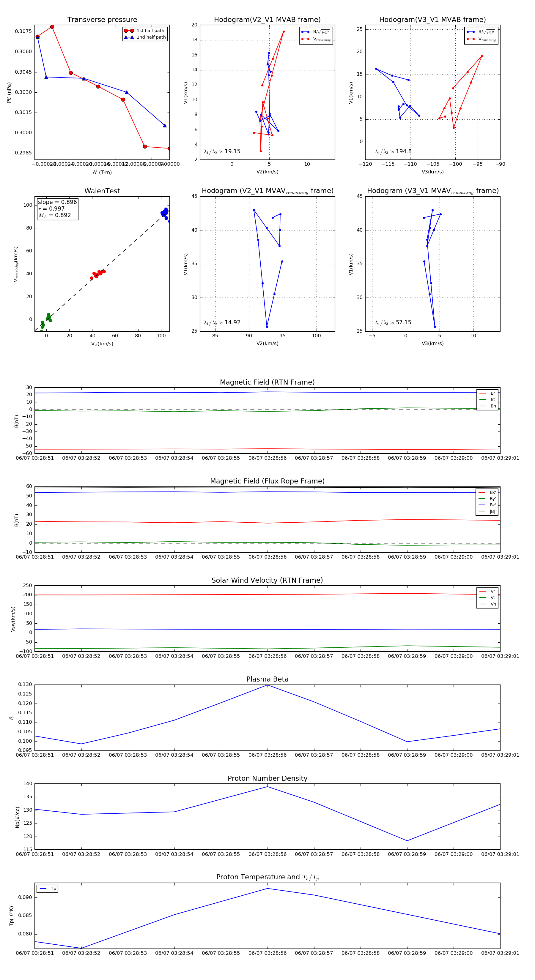Select the Bt legend entry
This screenshot has height=980, width=535.
(x=487, y=399)
